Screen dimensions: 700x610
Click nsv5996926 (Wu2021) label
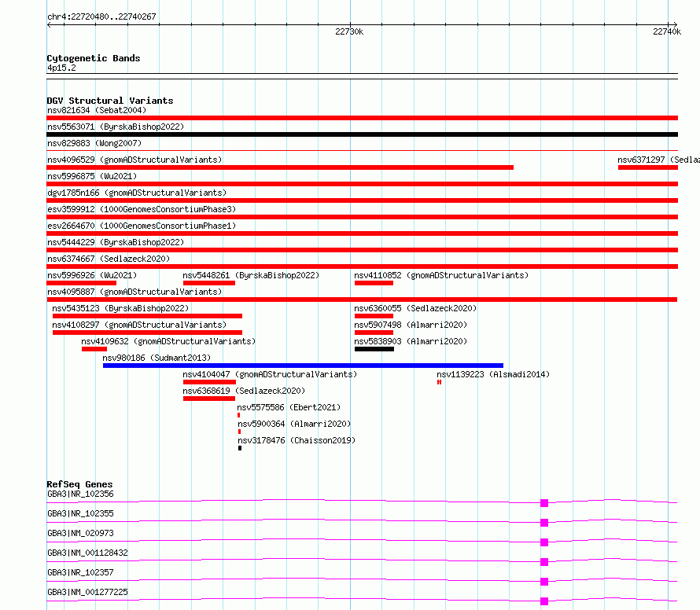pos(92,275)
